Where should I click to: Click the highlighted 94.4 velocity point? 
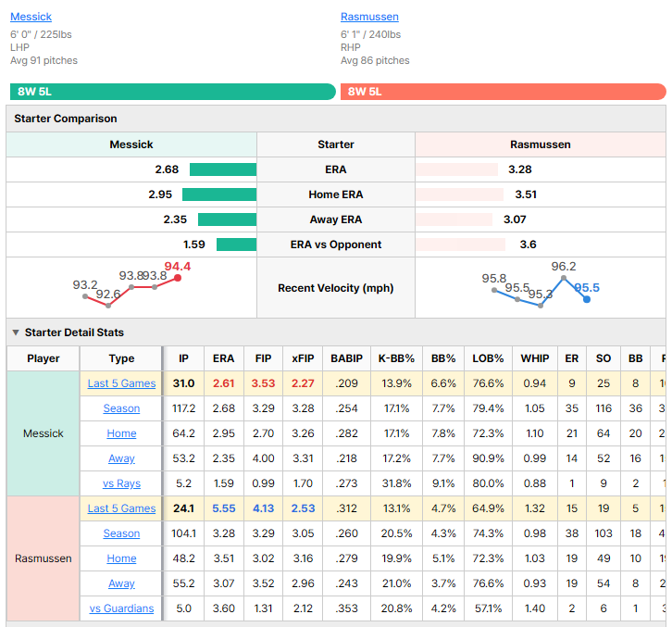click(178, 278)
